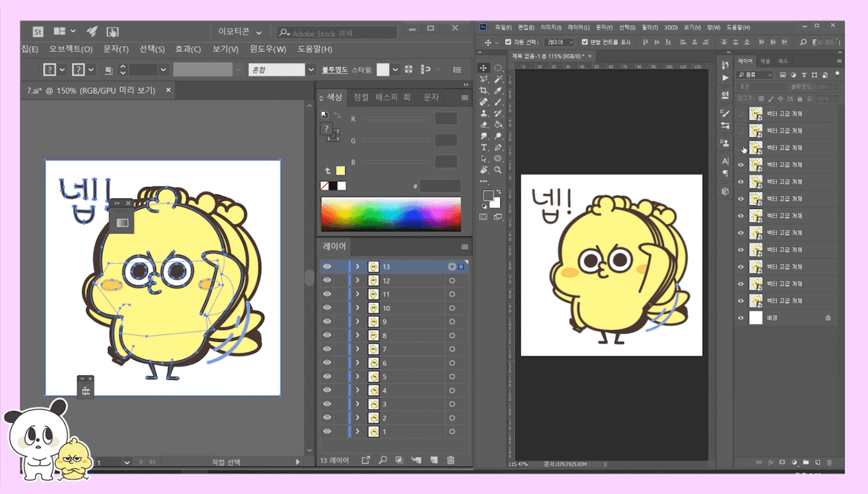Select the Zoom tool in Photoshop toolbar
This screenshot has width=868, height=494.
(498, 169)
